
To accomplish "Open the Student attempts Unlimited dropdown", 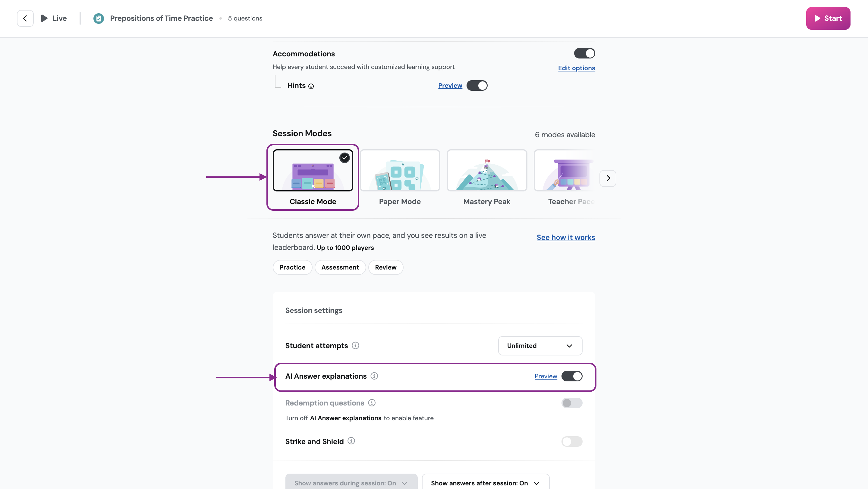I will 540,346.
